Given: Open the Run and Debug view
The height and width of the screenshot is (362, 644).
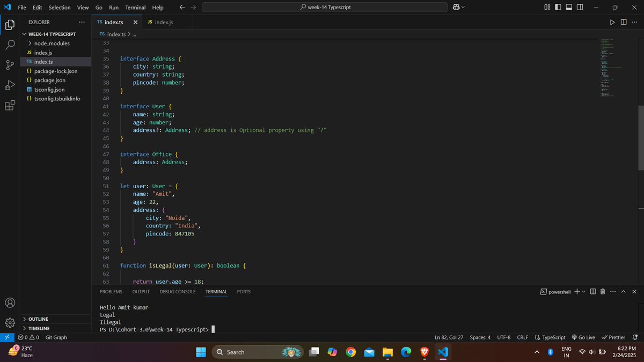Looking at the screenshot, I should pos(10,86).
